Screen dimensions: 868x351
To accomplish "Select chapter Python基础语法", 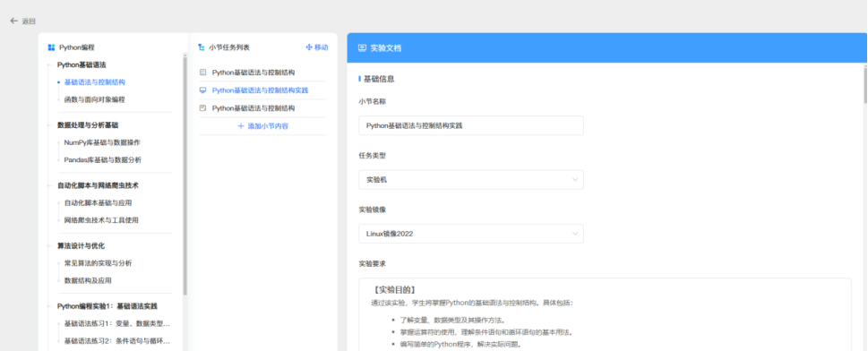I will tap(82, 64).
